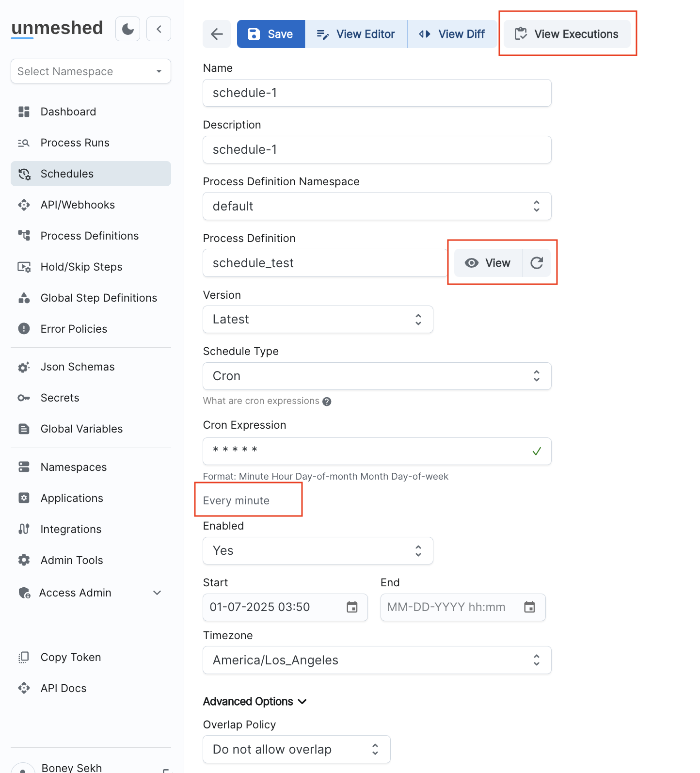Click the View Executions button
This screenshot has width=700, height=773.
point(567,34)
